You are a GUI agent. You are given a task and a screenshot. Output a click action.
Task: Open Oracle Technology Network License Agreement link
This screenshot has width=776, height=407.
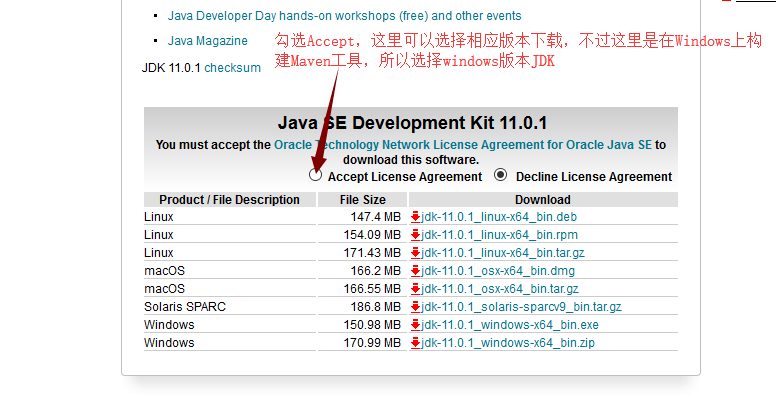click(463, 145)
